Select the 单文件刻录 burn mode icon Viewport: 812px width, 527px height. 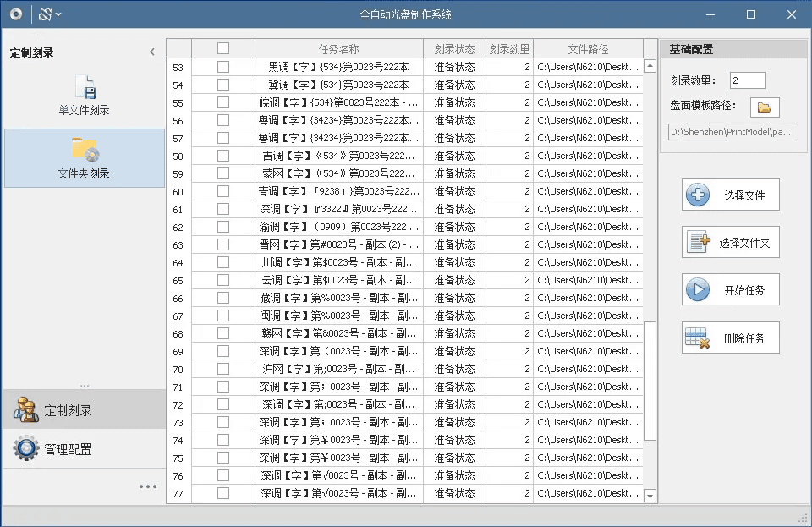tap(84, 87)
